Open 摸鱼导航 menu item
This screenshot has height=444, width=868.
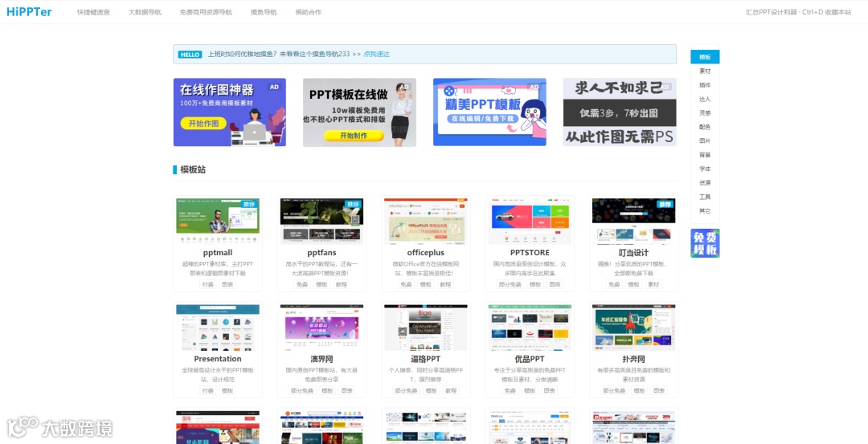tap(264, 12)
